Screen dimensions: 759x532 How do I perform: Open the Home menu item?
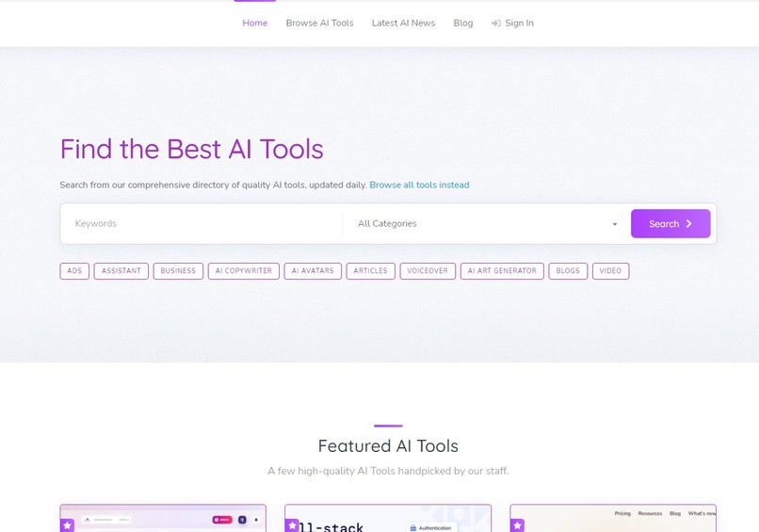(254, 23)
